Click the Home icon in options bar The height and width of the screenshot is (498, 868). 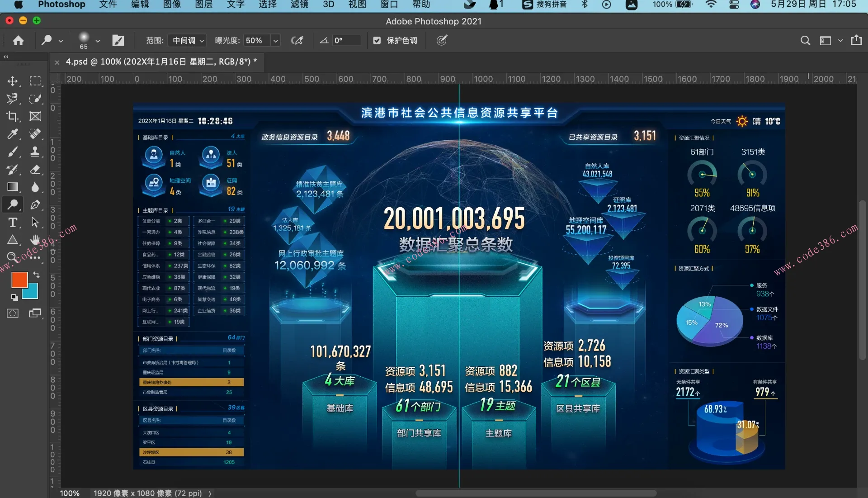coord(18,41)
